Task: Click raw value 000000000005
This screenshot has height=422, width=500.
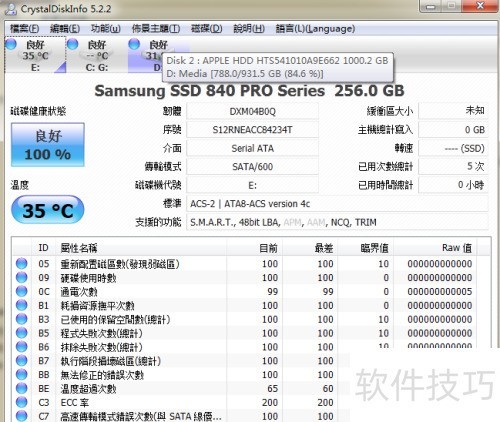Action: click(x=440, y=292)
